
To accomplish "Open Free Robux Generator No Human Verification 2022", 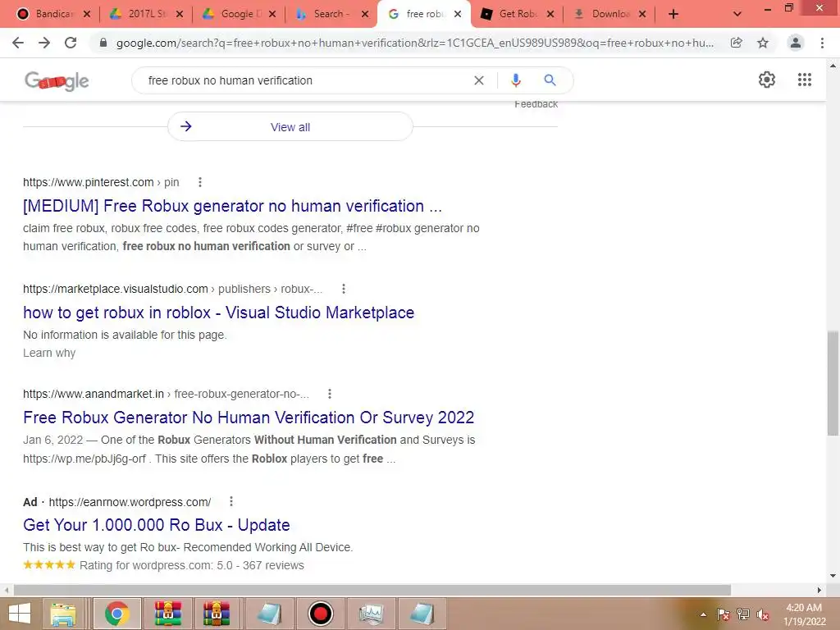I will (249, 418).
